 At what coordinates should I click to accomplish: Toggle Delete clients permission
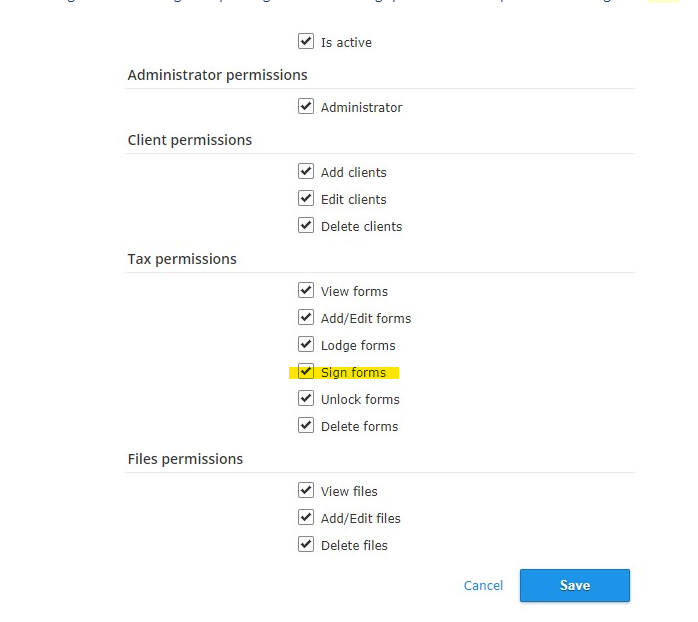click(x=306, y=225)
